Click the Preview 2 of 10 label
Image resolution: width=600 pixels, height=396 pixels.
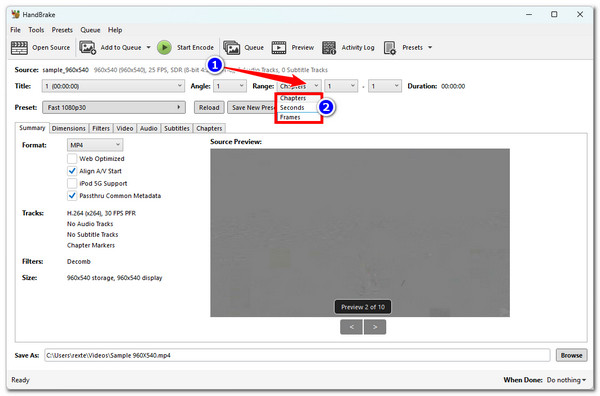click(x=363, y=307)
